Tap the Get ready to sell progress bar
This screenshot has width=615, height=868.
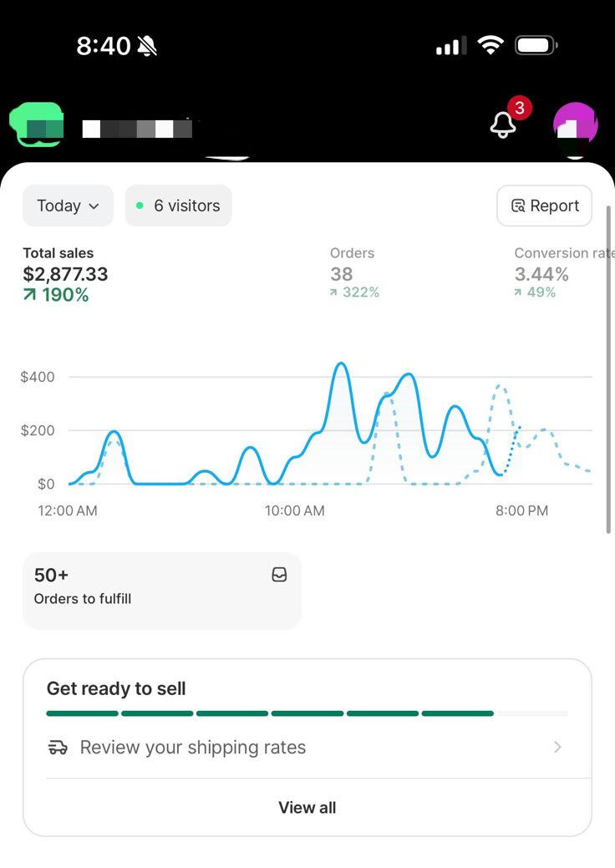[x=307, y=713]
